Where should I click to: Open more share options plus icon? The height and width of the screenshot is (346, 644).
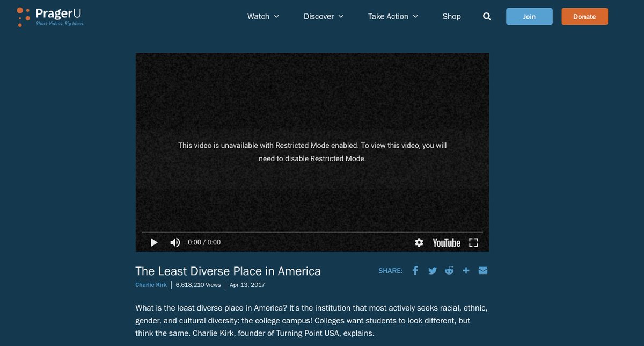coord(466,271)
